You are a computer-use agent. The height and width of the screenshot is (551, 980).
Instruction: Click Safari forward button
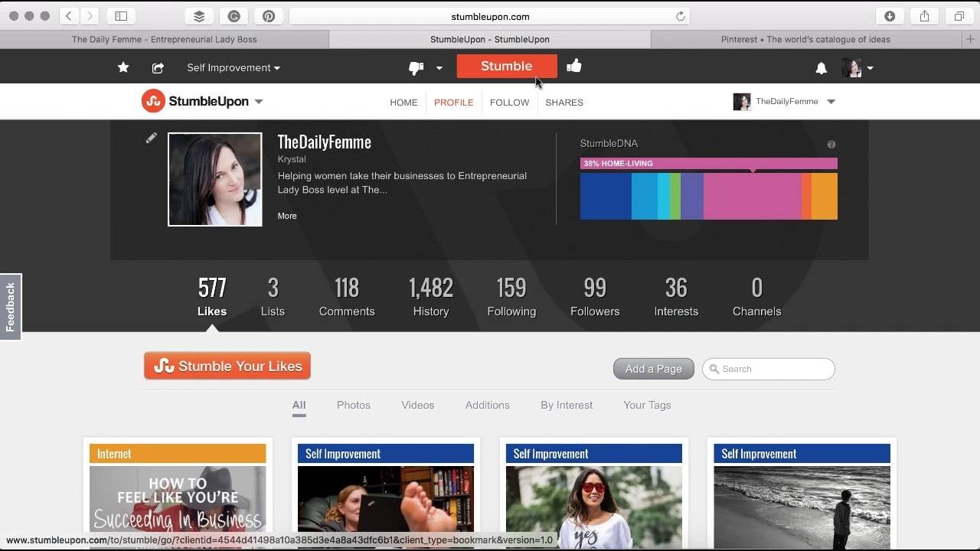(90, 16)
